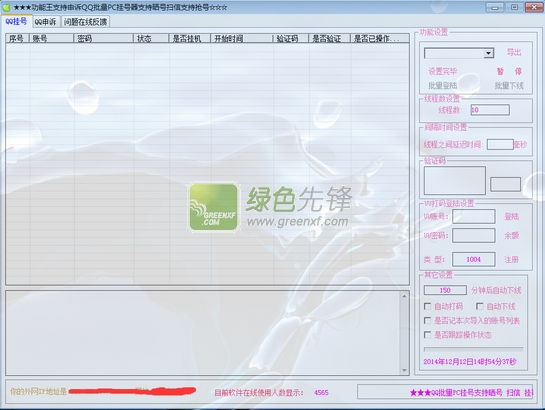545x410 pixels.
Task: Focus the captcha entry field beside image
Action: [x=505, y=184]
